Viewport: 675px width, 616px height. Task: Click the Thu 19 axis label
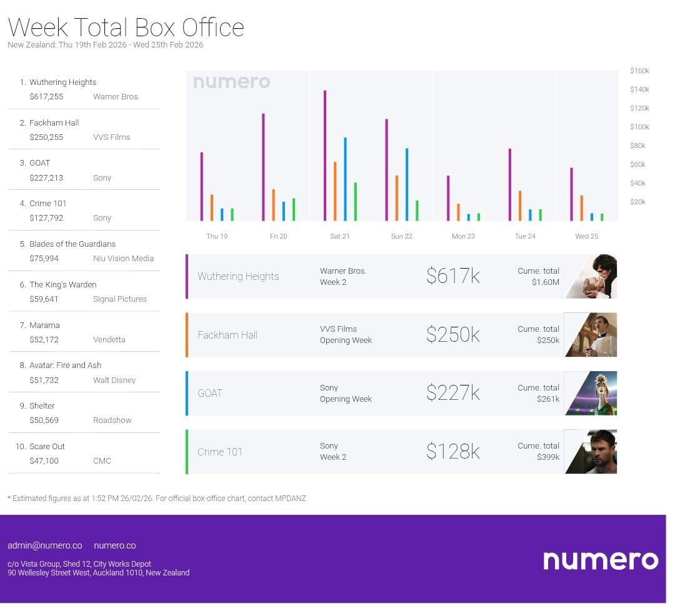pyautogui.click(x=217, y=237)
